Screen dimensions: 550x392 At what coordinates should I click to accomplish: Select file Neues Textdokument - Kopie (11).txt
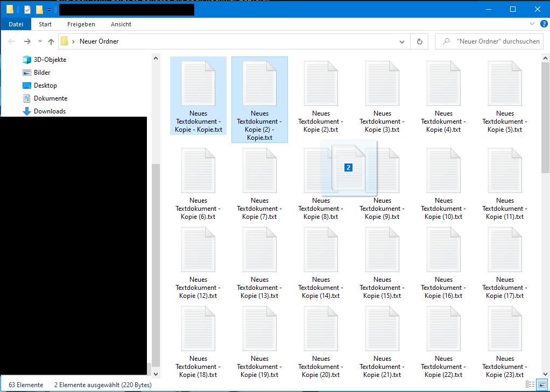pos(505,183)
